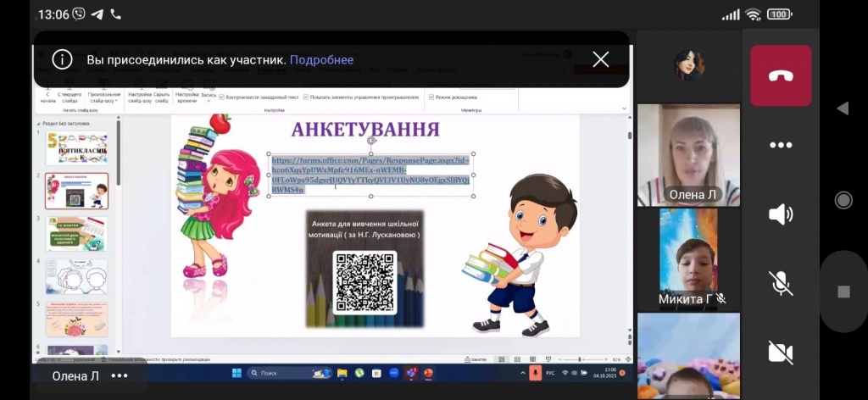Tap the info icon in notification banner
The height and width of the screenshot is (400, 868).
tap(62, 59)
